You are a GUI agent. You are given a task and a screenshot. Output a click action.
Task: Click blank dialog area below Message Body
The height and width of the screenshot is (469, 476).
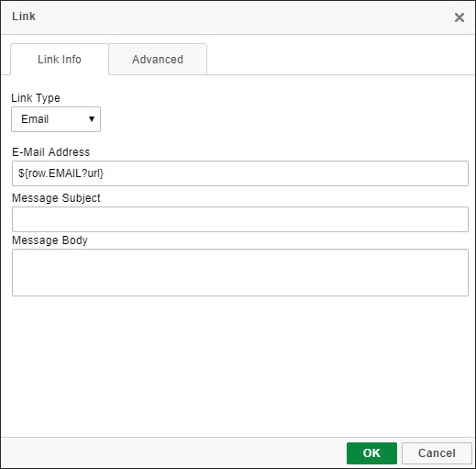[x=240, y=365]
